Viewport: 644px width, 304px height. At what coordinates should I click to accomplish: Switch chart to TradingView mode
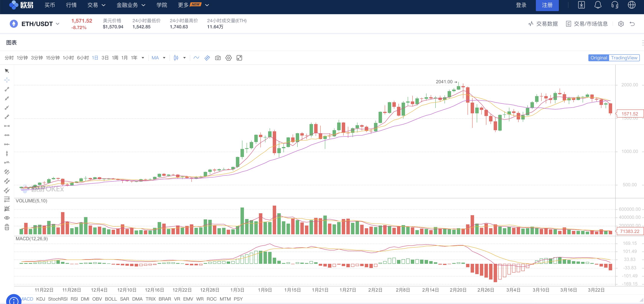624,58
